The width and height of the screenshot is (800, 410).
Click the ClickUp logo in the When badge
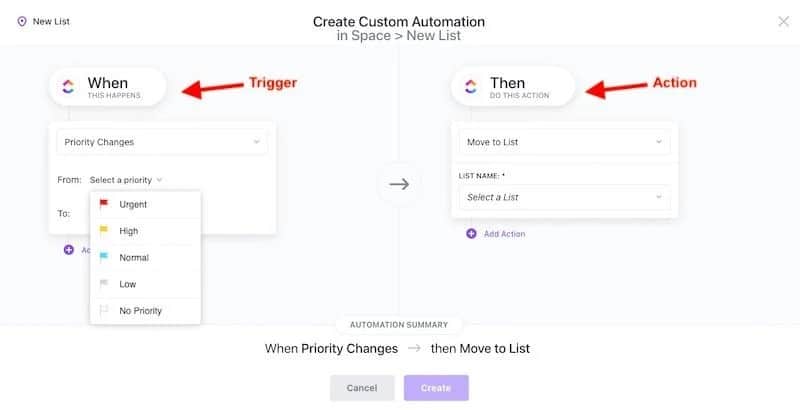68,86
